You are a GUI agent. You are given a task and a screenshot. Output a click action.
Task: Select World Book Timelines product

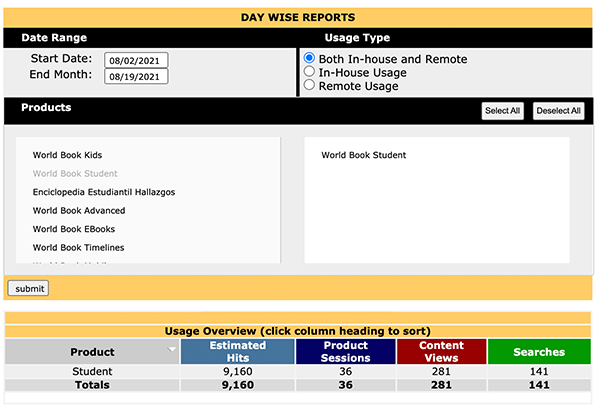coord(78,247)
